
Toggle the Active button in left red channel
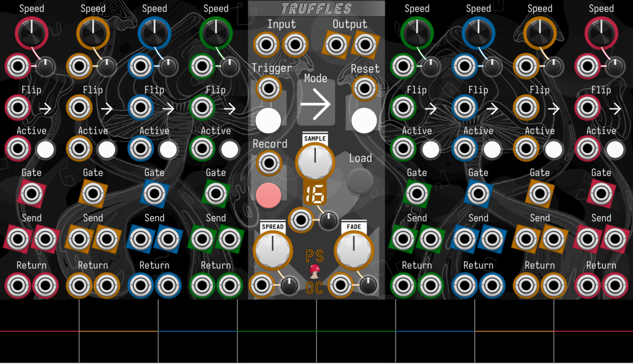tap(46, 149)
